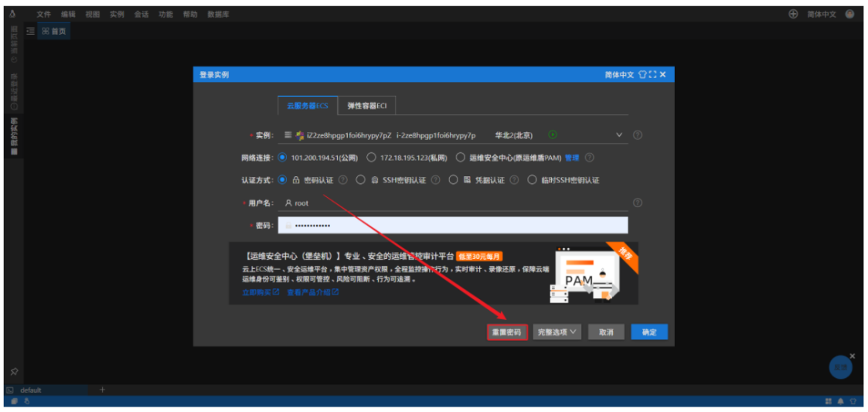
Task: Click the 立即购买 link
Action: click(260, 292)
